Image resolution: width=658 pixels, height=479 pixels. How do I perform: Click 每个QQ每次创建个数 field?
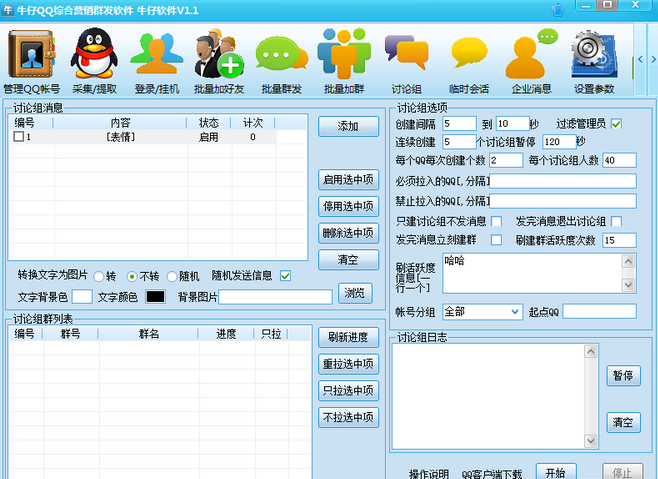point(506,160)
